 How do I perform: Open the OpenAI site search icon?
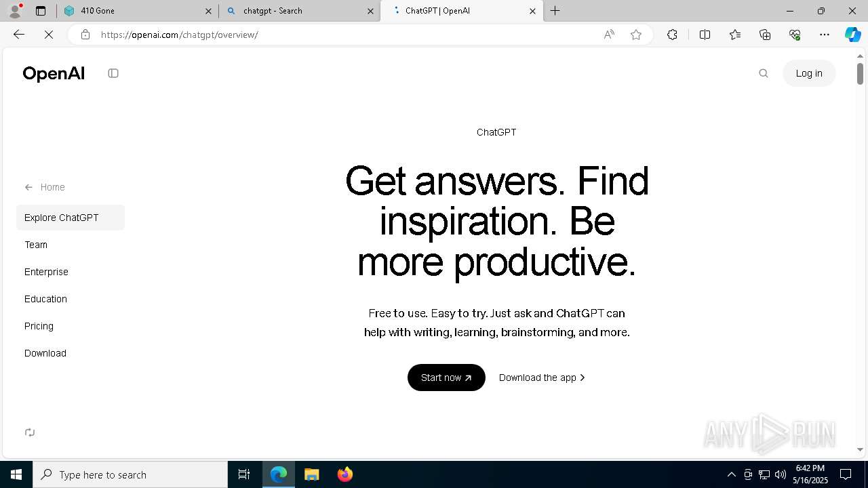tap(764, 73)
